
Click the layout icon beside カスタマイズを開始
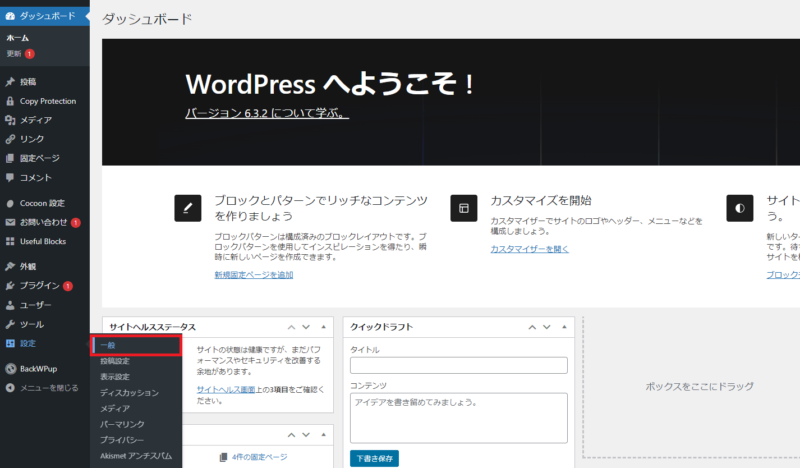tap(464, 208)
